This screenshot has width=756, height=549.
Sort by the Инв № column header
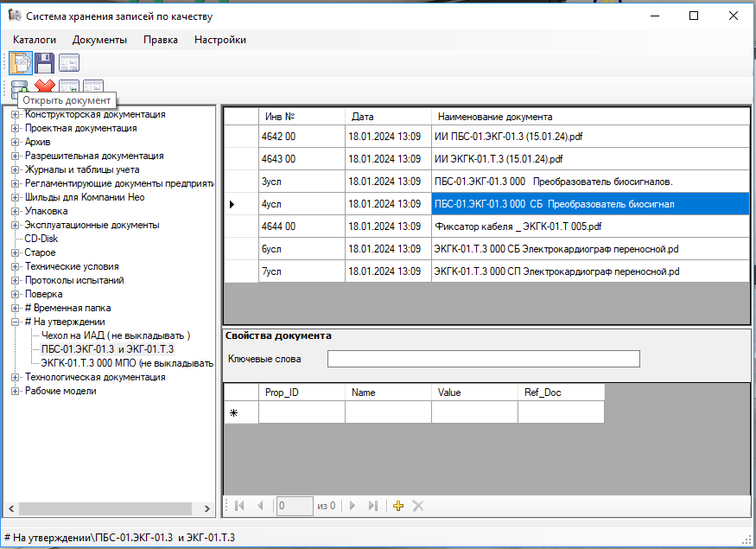point(302,117)
